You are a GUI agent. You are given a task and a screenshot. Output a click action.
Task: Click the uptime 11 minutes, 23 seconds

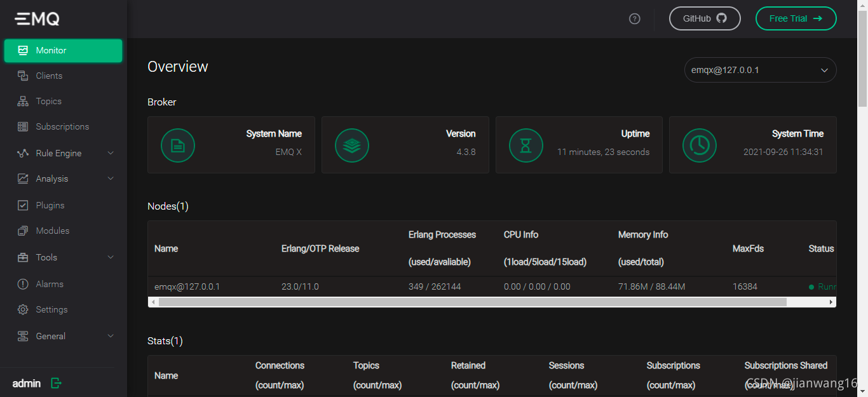[603, 152]
